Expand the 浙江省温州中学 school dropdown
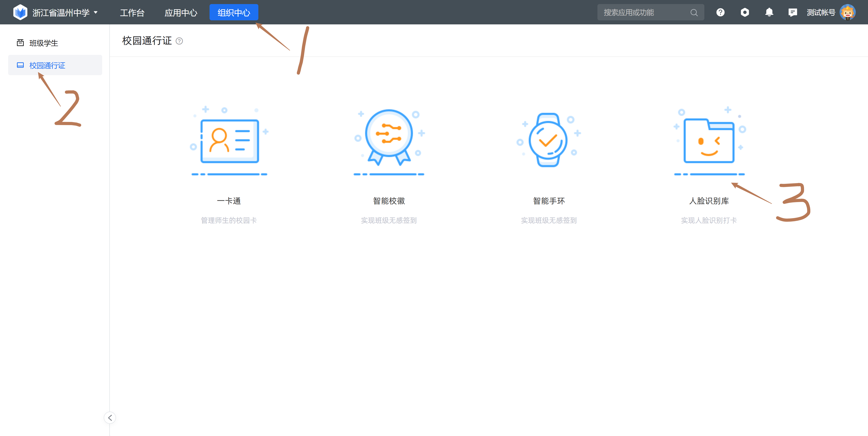 (96, 12)
